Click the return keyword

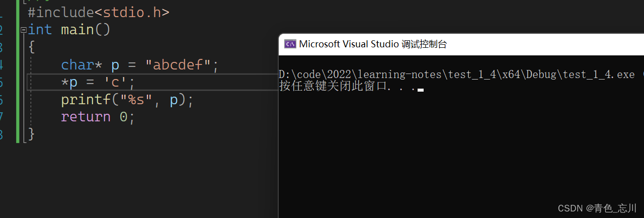click(x=86, y=117)
